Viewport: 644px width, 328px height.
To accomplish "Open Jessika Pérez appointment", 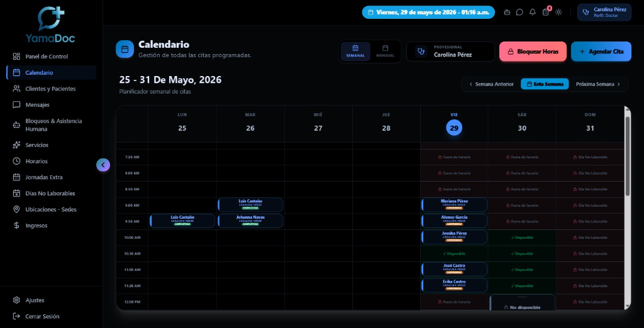I will [454, 237].
